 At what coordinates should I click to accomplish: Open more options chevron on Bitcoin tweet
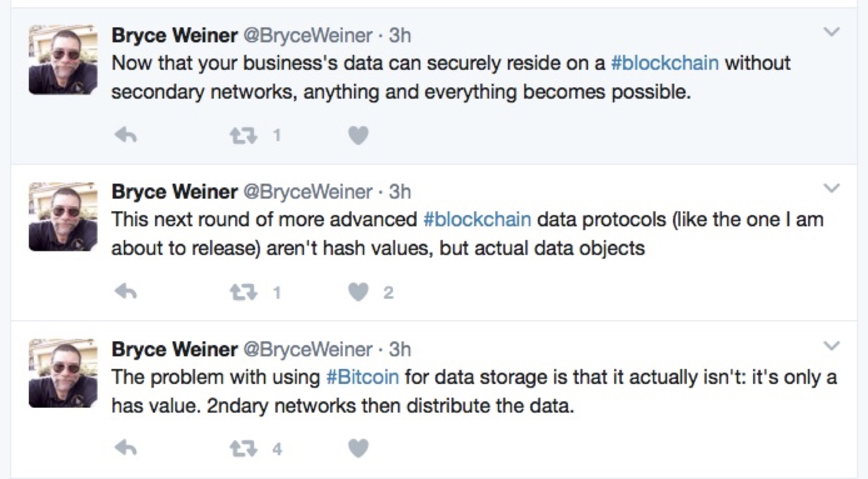point(831,345)
